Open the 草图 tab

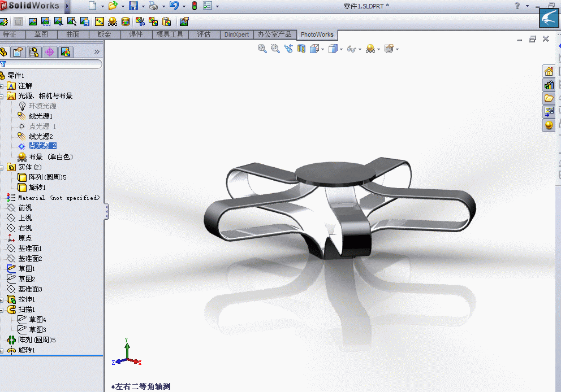[41, 34]
